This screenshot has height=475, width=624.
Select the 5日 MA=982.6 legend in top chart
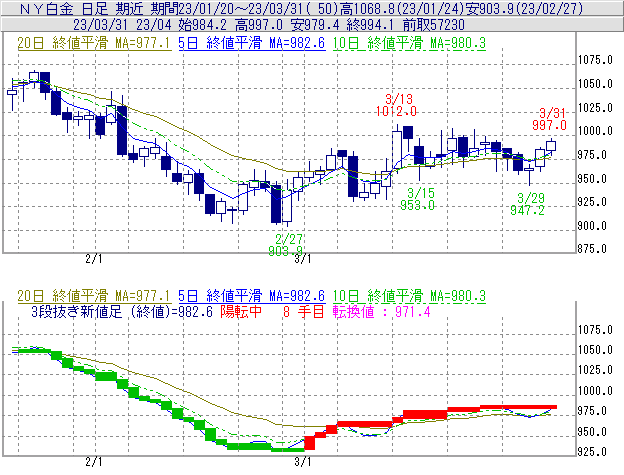(252, 43)
